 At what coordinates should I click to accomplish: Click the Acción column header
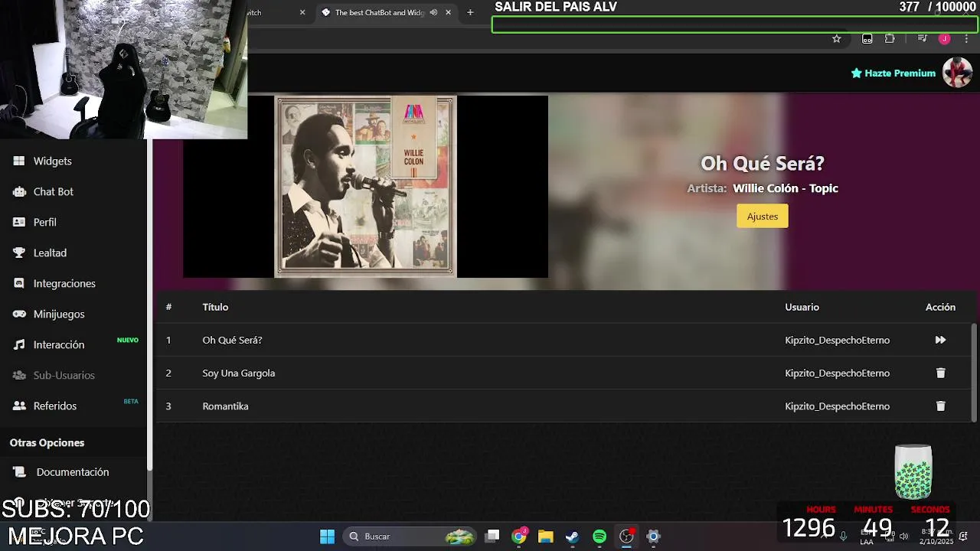point(940,307)
